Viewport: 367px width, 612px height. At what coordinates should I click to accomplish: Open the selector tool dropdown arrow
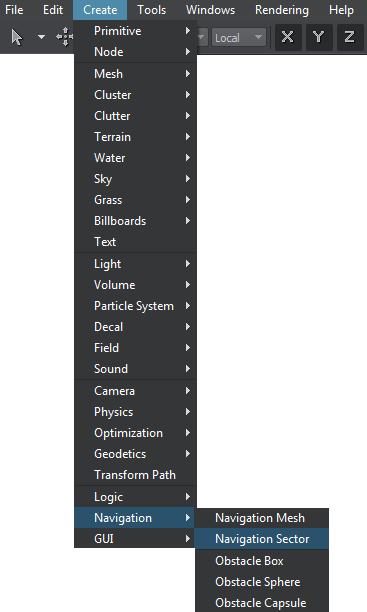coord(41,37)
